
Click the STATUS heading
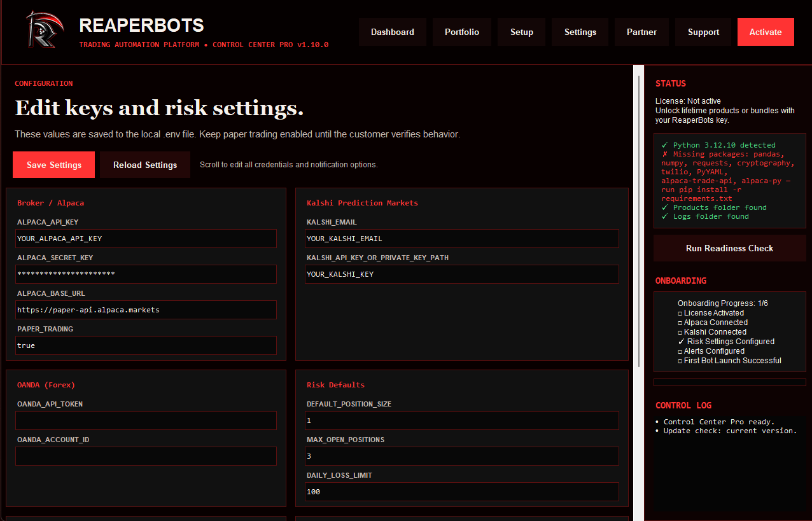[x=671, y=83]
